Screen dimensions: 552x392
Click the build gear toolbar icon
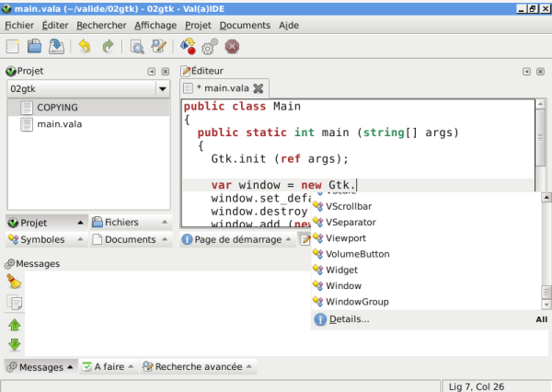pos(210,46)
